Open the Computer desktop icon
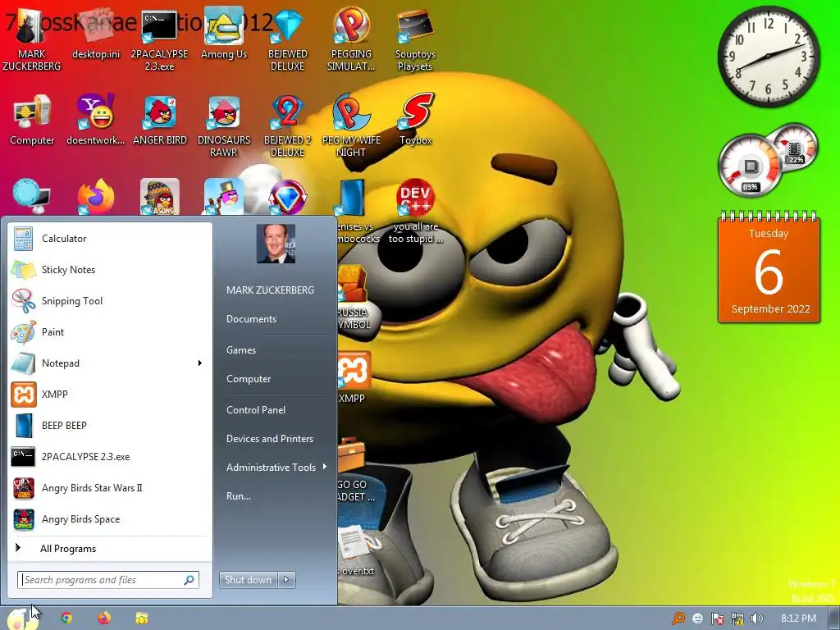The image size is (840, 630). tap(32, 121)
